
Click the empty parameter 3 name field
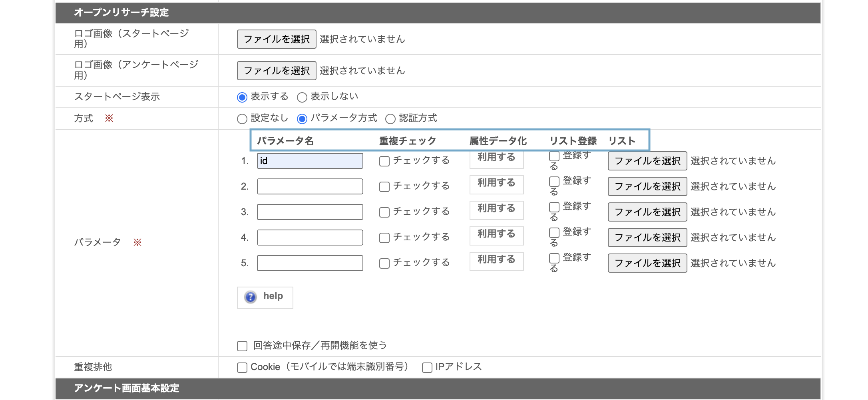[310, 212]
